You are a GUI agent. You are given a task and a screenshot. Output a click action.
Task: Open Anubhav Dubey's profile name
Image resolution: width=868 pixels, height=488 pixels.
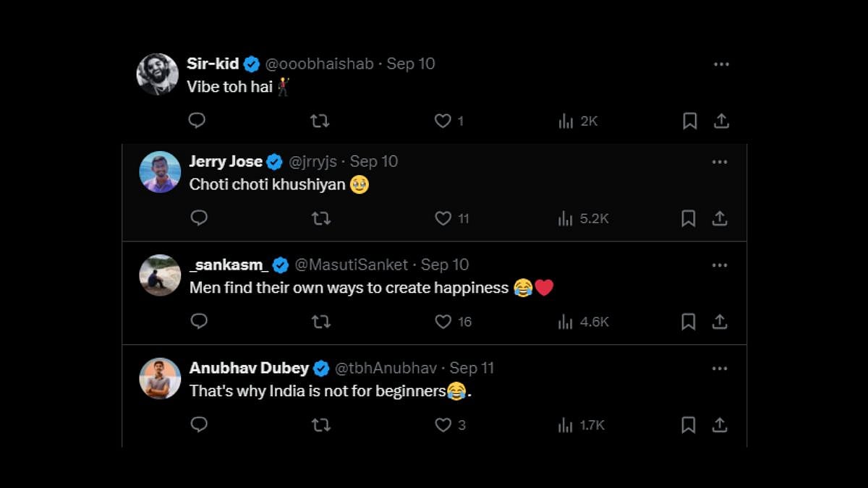[x=249, y=368]
